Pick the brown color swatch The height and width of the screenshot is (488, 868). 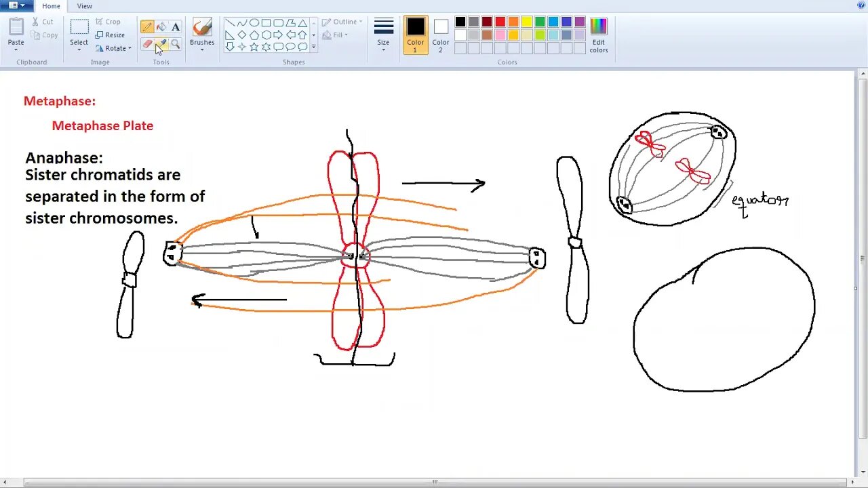pos(487,35)
